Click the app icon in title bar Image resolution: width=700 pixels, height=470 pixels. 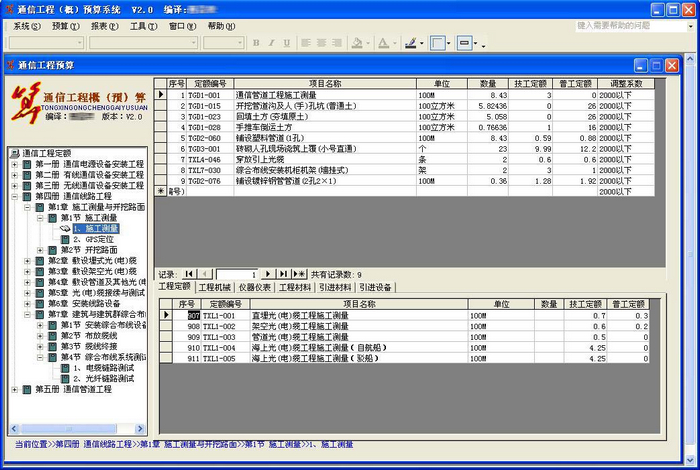click(x=9, y=9)
